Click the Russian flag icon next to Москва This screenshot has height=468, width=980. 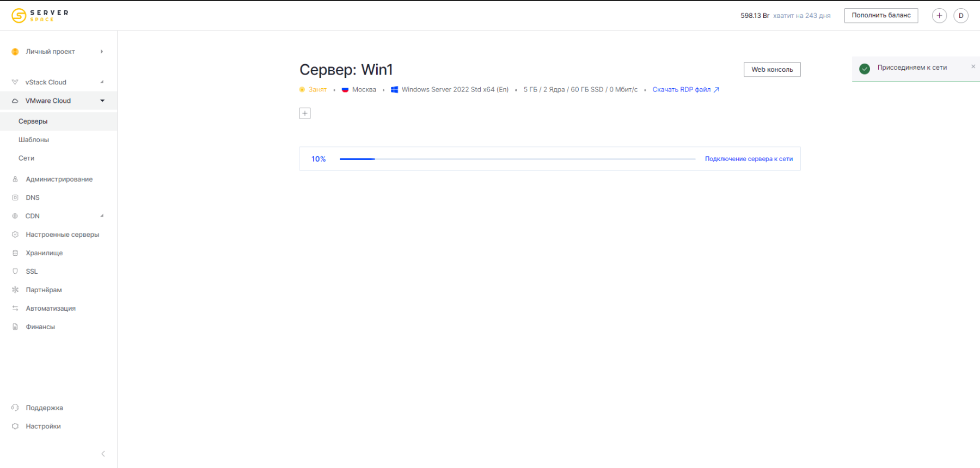click(x=345, y=90)
